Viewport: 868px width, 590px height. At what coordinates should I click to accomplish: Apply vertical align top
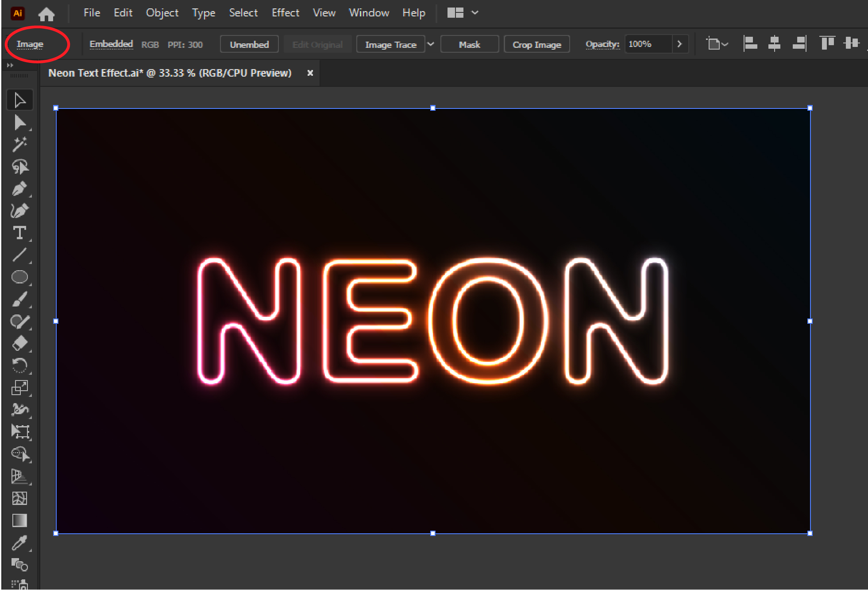tap(827, 43)
